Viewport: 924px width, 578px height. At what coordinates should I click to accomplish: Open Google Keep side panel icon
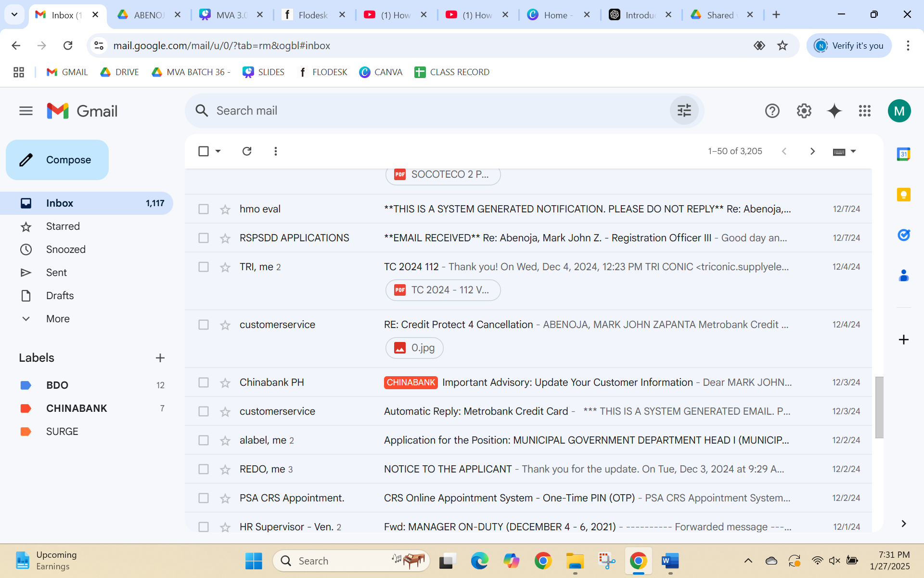click(903, 195)
